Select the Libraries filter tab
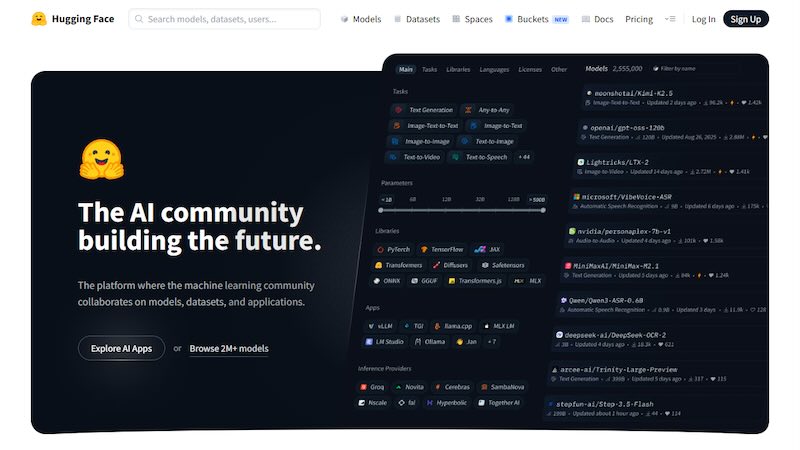 (x=458, y=69)
